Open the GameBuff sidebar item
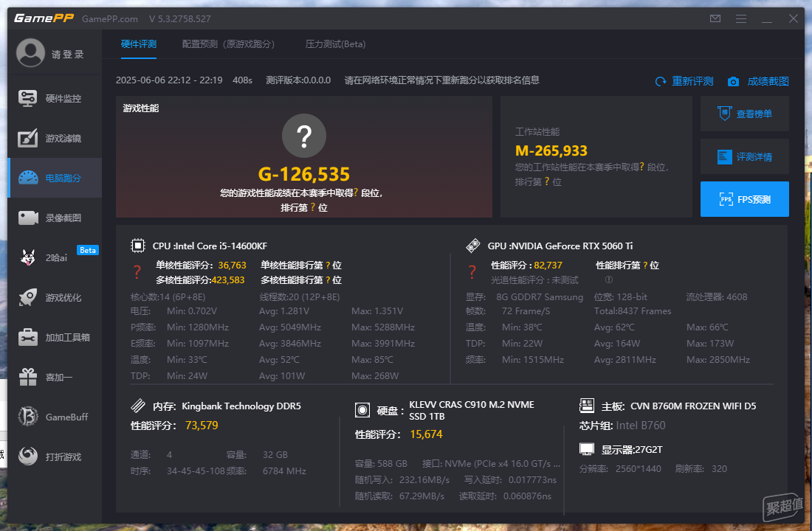Screen dimensions: 812x531 pos(55,417)
